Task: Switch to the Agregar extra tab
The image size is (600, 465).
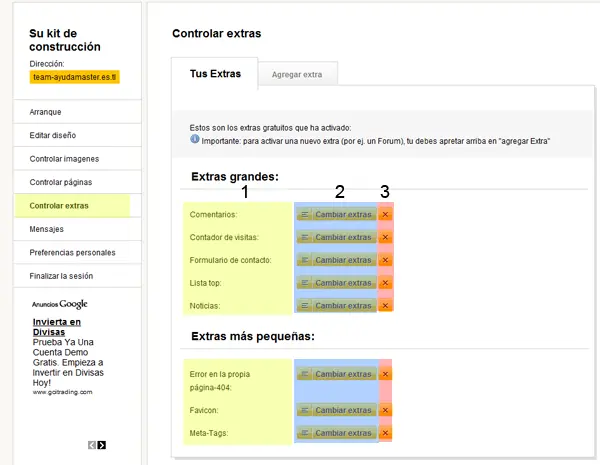Action: (297, 74)
